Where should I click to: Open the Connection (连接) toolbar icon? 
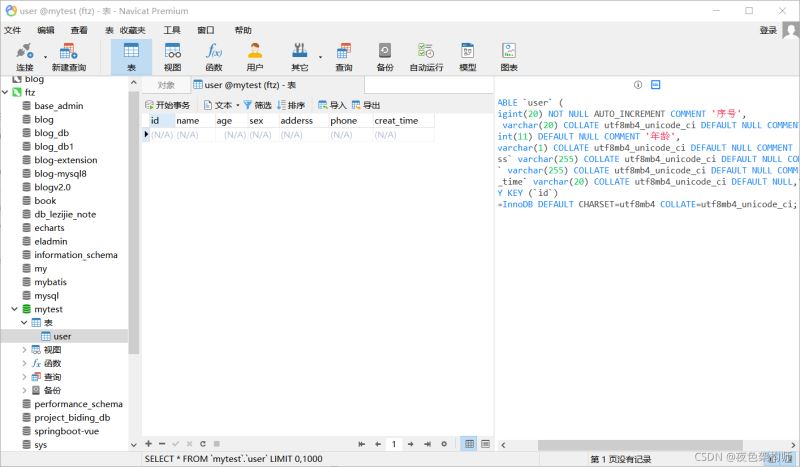24,57
